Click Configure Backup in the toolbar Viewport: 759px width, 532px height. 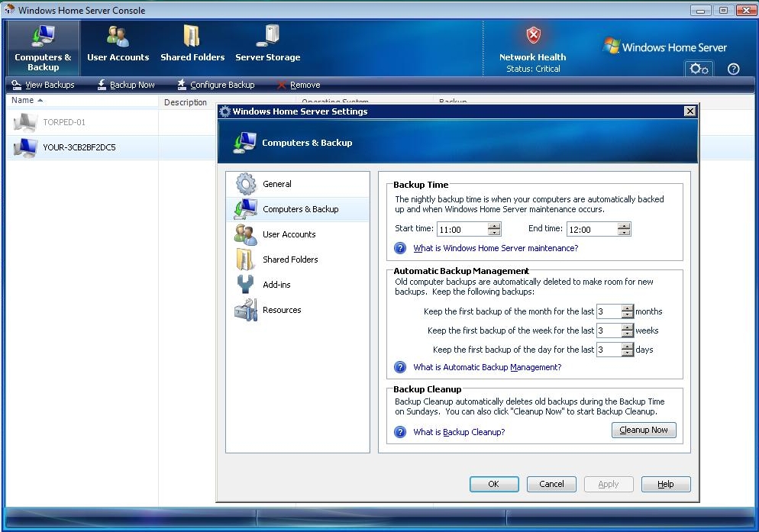pos(215,85)
